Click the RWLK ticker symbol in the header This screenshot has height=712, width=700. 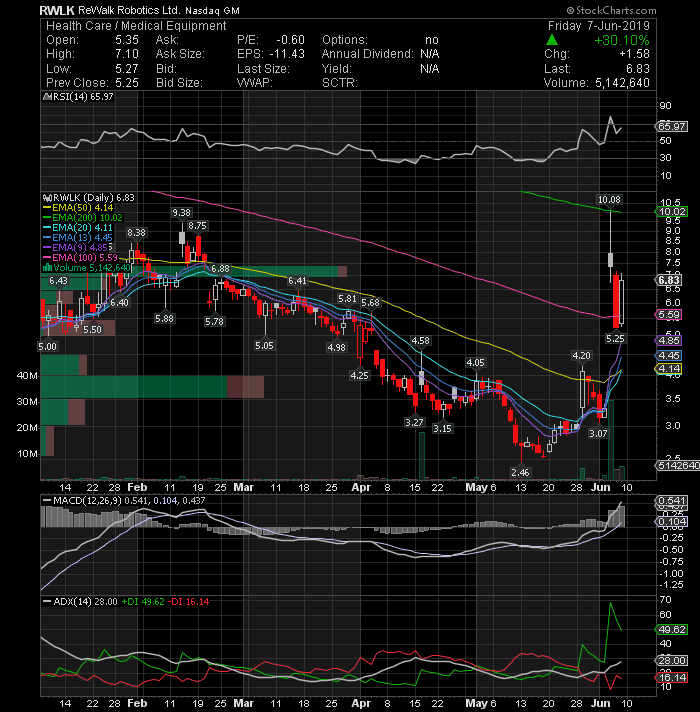click(57, 10)
